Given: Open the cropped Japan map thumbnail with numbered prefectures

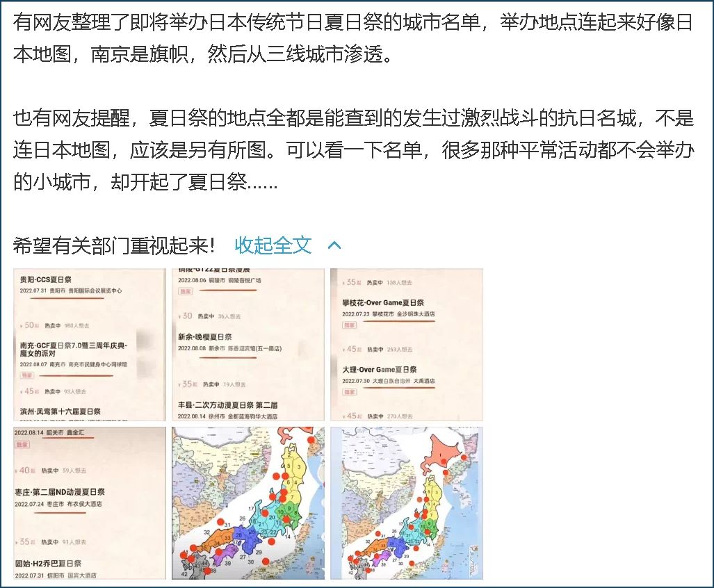Looking at the screenshot, I should click(x=248, y=503).
